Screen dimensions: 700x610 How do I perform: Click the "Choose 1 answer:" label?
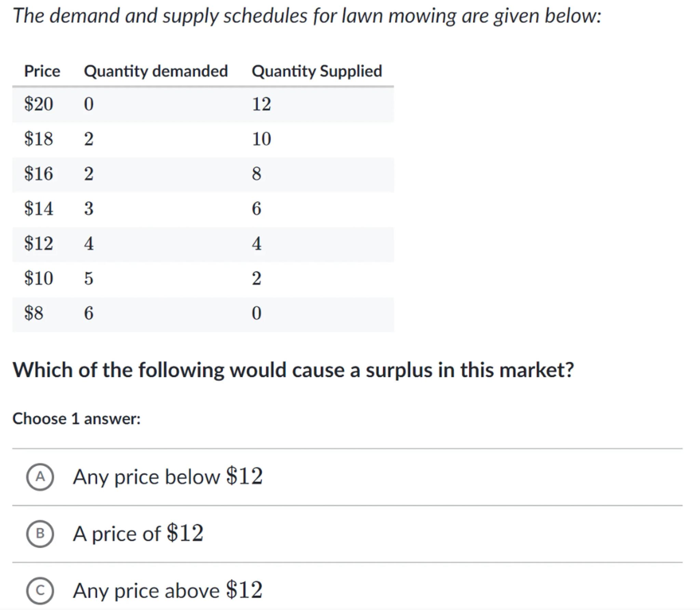77,419
